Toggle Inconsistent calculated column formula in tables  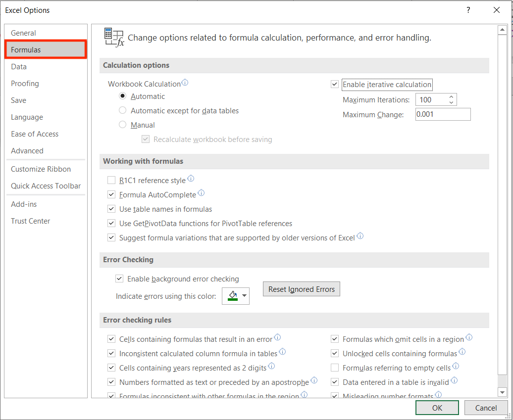coord(111,354)
